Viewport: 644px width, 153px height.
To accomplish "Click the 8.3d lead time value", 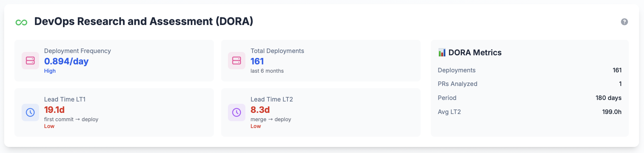I will point(260,110).
